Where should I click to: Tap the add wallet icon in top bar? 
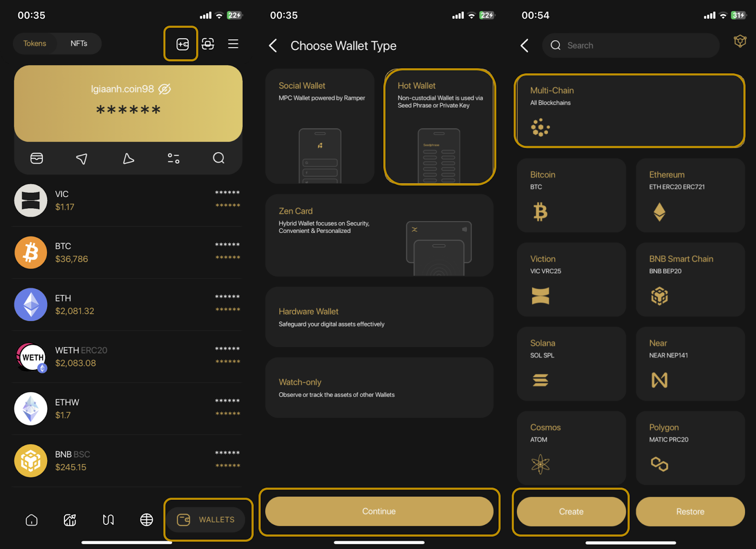182,44
